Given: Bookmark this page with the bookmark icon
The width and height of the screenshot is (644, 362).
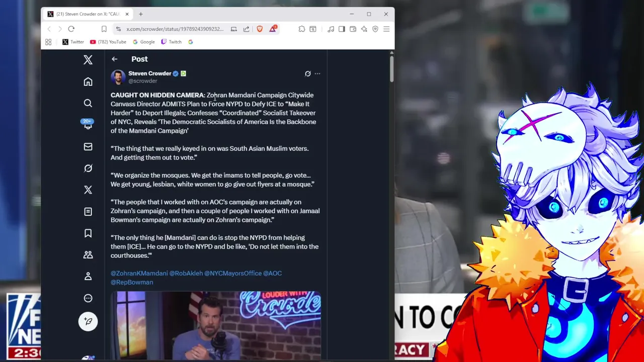Looking at the screenshot, I should click(x=104, y=29).
